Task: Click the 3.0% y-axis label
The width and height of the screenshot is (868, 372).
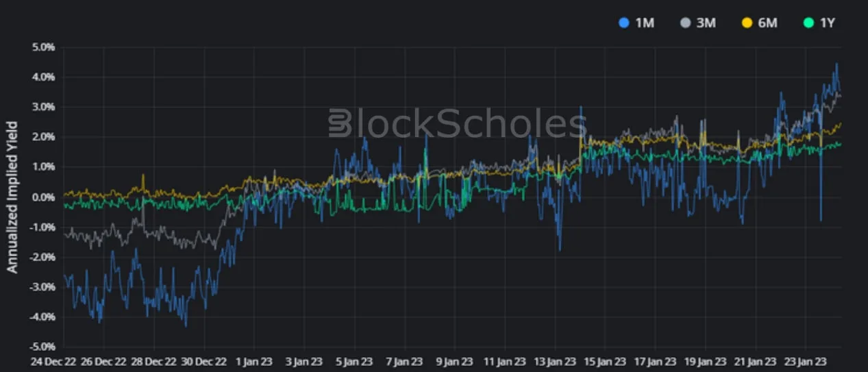Action: 44,107
